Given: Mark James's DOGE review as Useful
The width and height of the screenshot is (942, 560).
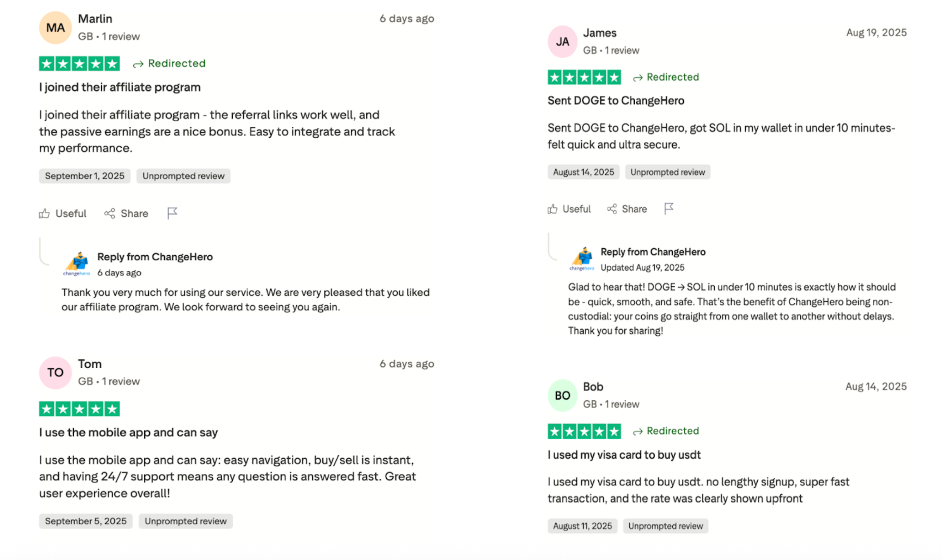Looking at the screenshot, I should click(569, 209).
